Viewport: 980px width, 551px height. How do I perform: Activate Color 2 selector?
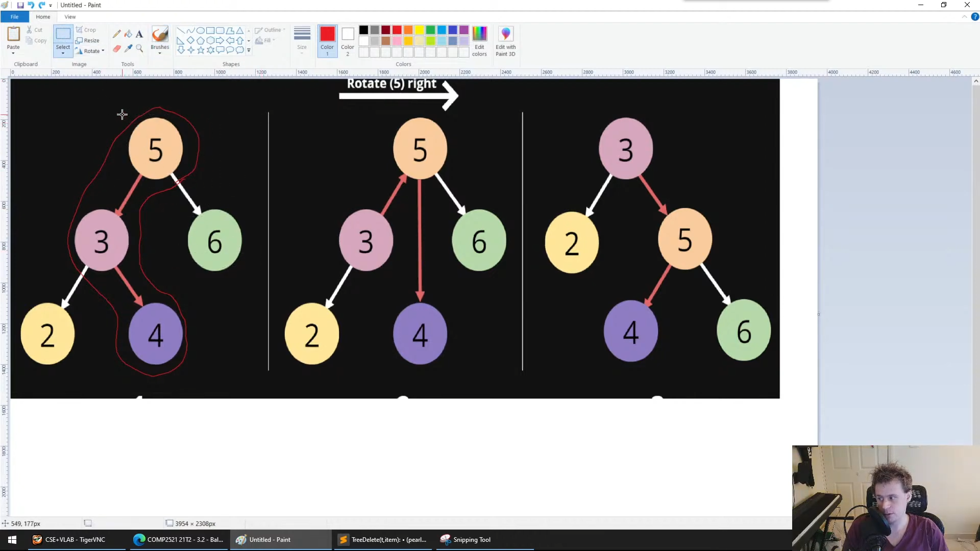pos(348,40)
